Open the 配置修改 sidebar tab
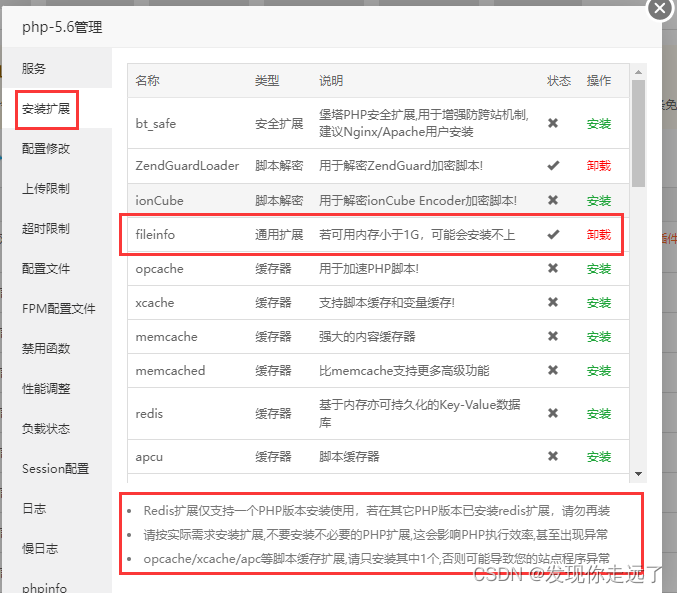677x593 pixels. [57, 149]
